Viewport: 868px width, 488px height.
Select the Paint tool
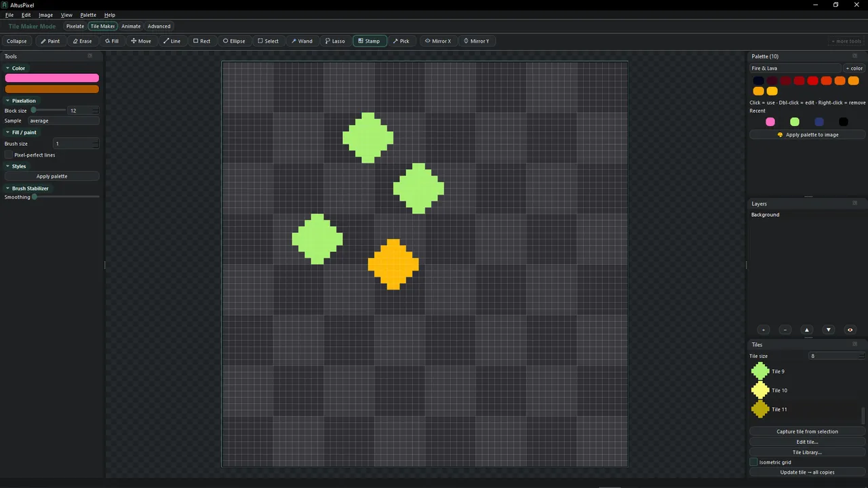[50, 41]
